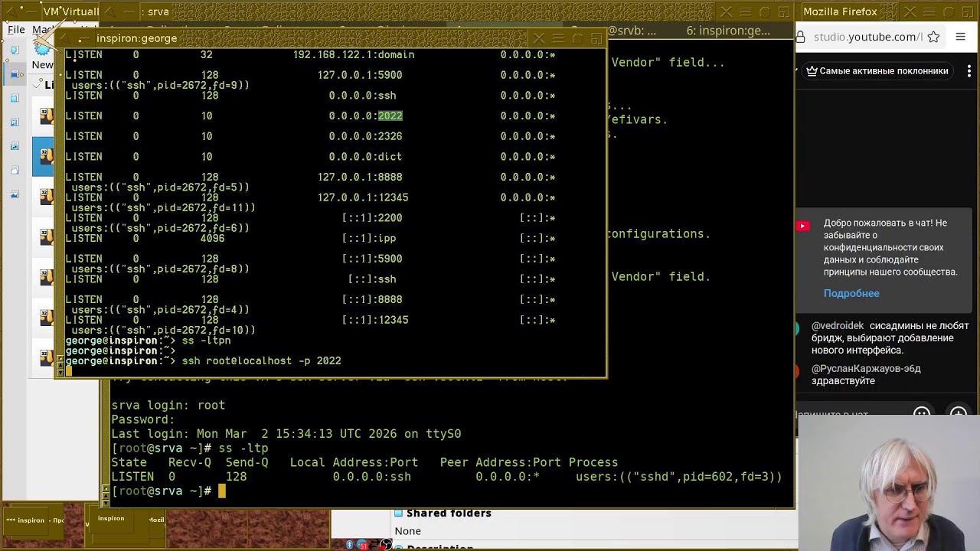Open the top fans chip in chat
Screen dimensions: 980x551
coord(877,70)
